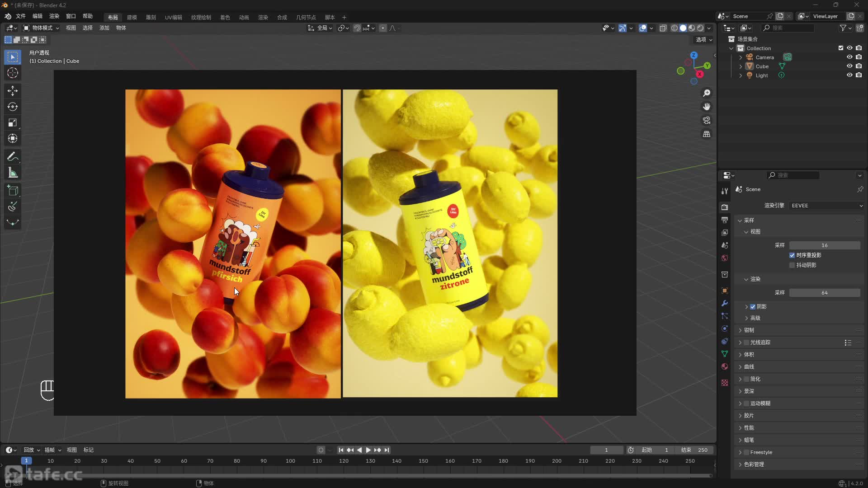Activate the 3D cursor tool

(13, 73)
